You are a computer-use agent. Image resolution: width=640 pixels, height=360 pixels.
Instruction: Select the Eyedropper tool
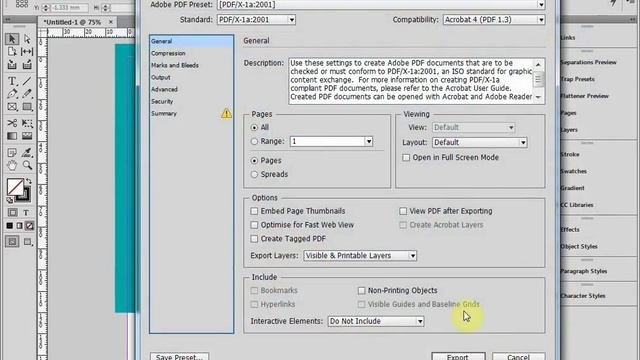point(27,153)
